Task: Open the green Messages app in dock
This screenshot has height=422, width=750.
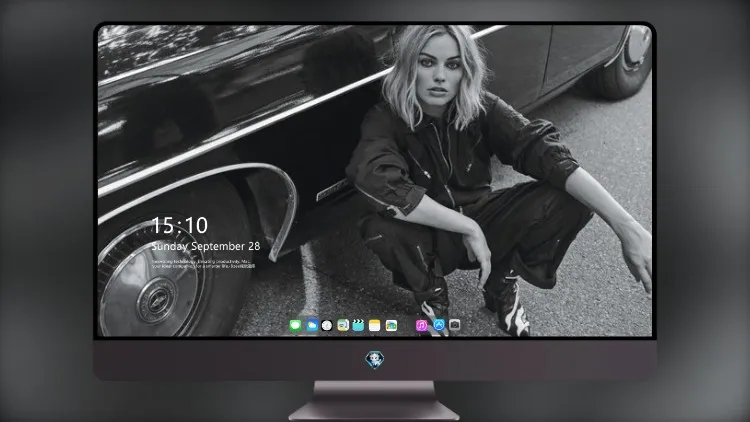Action: click(295, 326)
